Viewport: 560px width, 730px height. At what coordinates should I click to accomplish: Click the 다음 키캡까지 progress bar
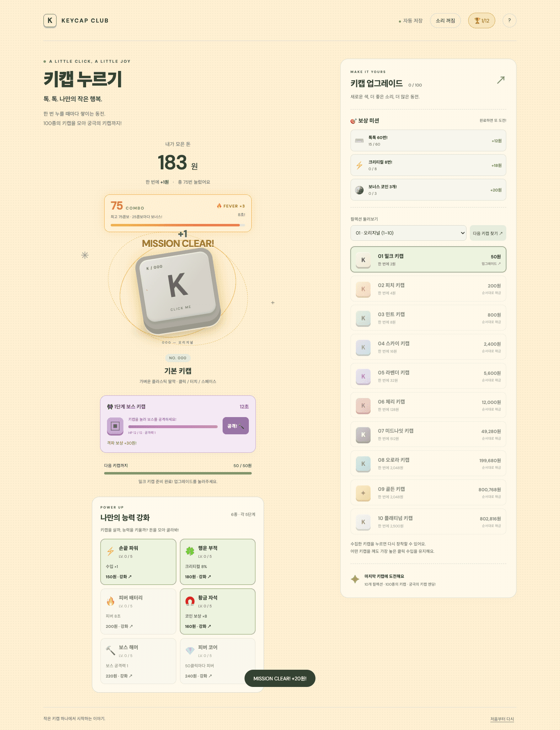point(178,473)
